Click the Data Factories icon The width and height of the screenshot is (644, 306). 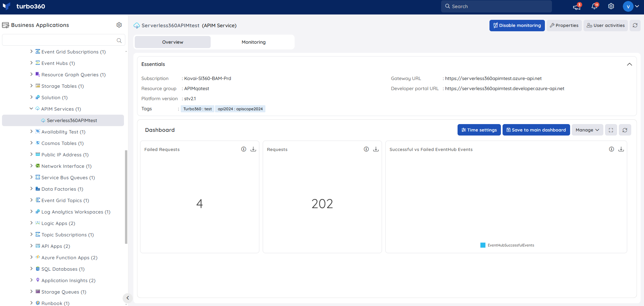tap(38, 189)
